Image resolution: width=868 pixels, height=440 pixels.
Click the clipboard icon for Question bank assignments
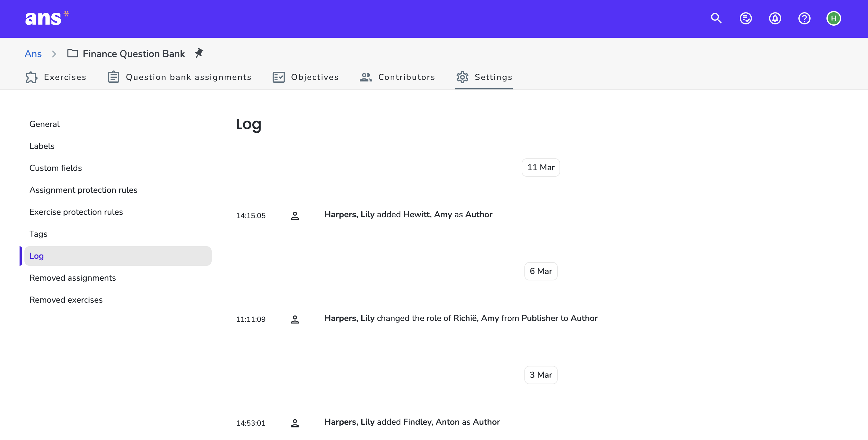pyautogui.click(x=113, y=77)
